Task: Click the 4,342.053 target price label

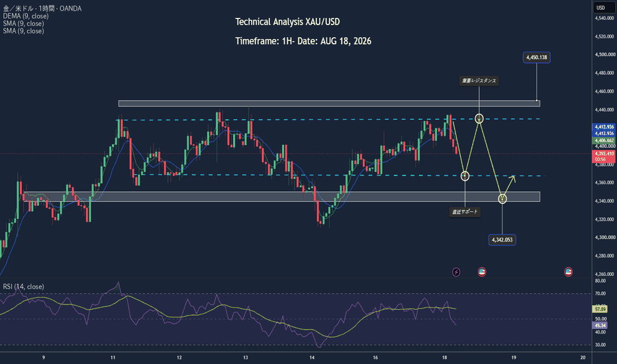Action: [x=502, y=240]
